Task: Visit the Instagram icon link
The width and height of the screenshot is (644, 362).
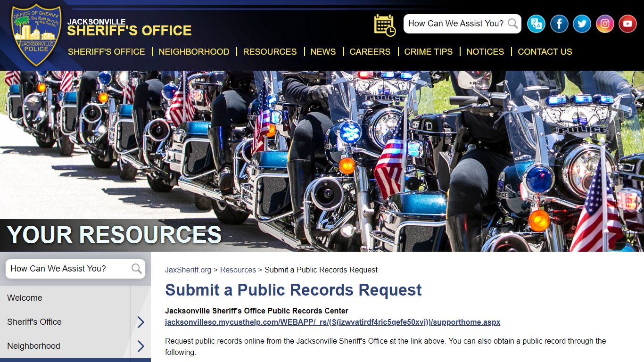Action: (605, 24)
